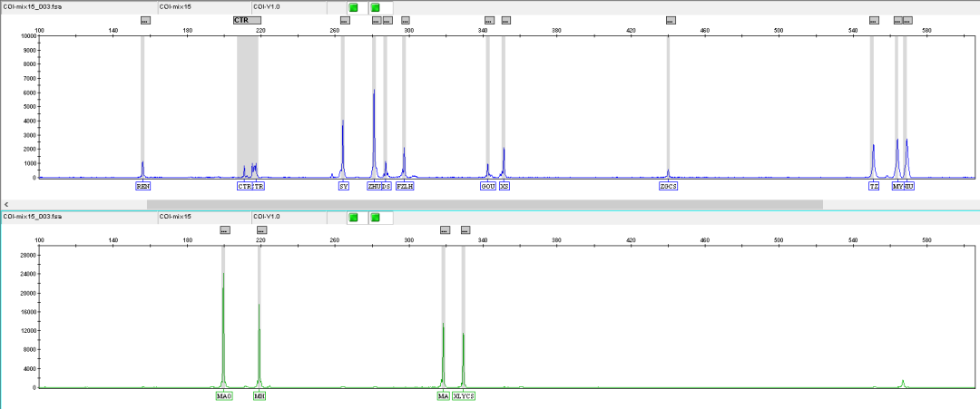Image resolution: width=980 pixels, height=409 pixels.
Task: Click second green quality flag in top panel
Action: 375,7
